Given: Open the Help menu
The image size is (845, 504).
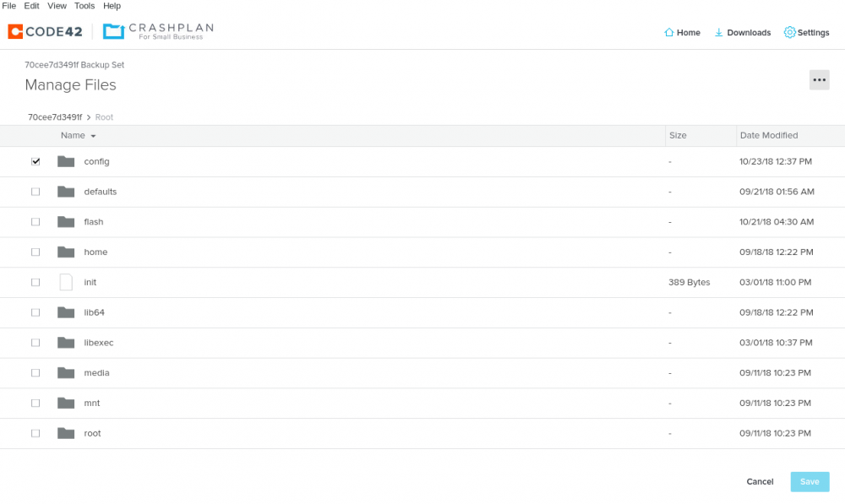Looking at the screenshot, I should click(x=112, y=6).
